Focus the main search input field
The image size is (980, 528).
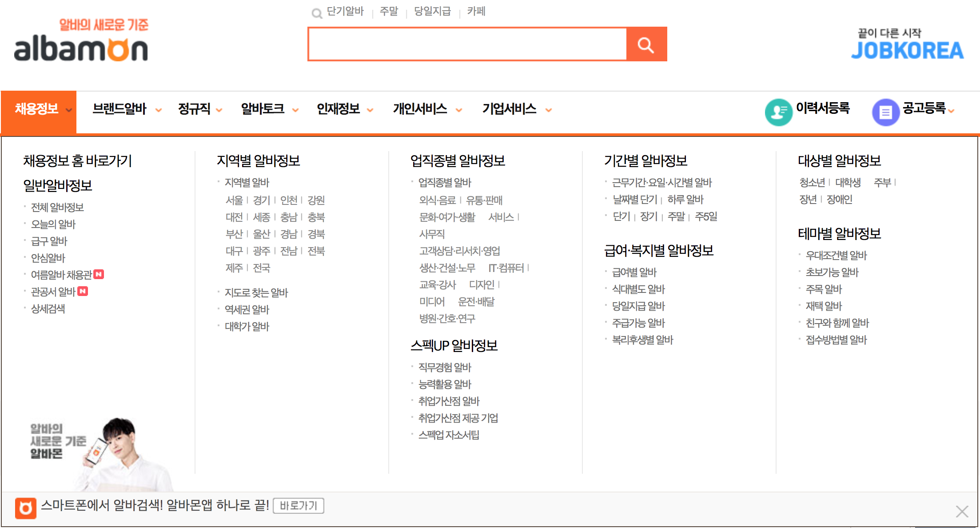coord(466,44)
